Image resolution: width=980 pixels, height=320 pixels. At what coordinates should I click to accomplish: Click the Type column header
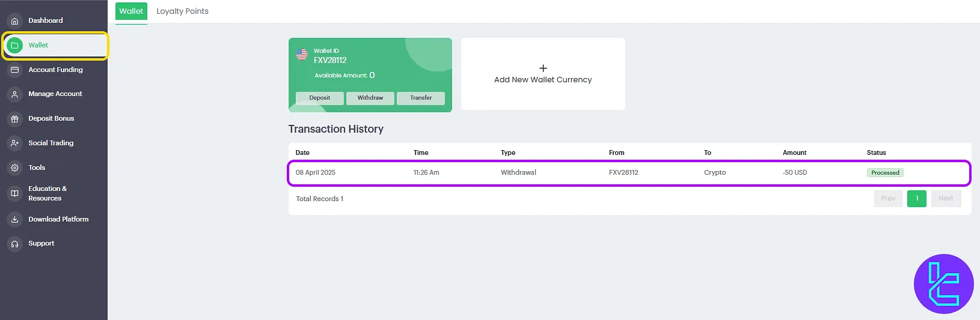pyautogui.click(x=508, y=152)
